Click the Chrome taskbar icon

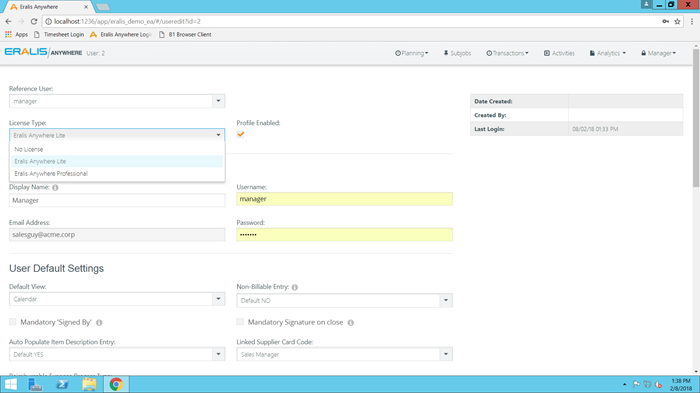(x=116, y=384)
